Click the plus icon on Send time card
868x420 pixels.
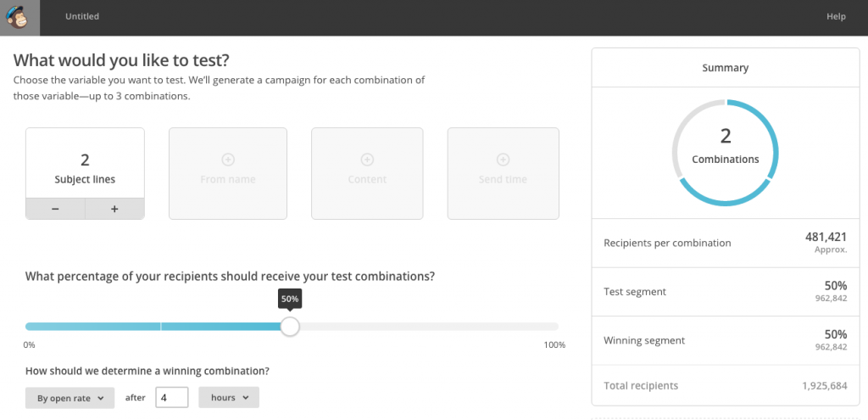click(x=503, y=160)
